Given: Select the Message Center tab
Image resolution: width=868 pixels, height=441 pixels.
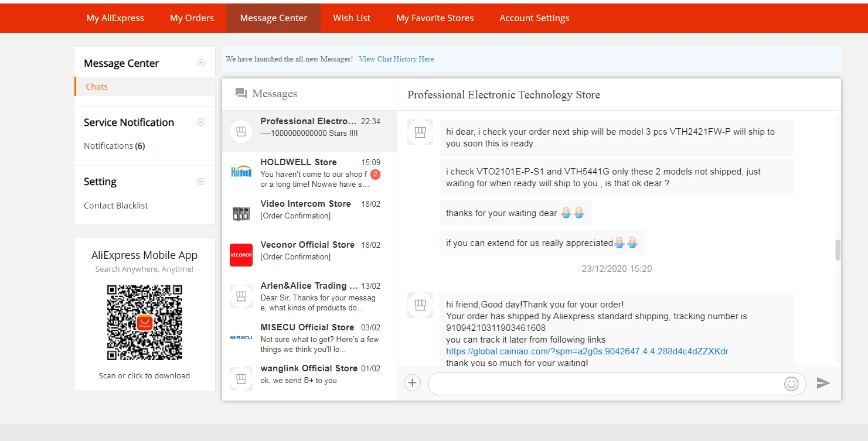Looking at the screenshot, I should point(274,18).
